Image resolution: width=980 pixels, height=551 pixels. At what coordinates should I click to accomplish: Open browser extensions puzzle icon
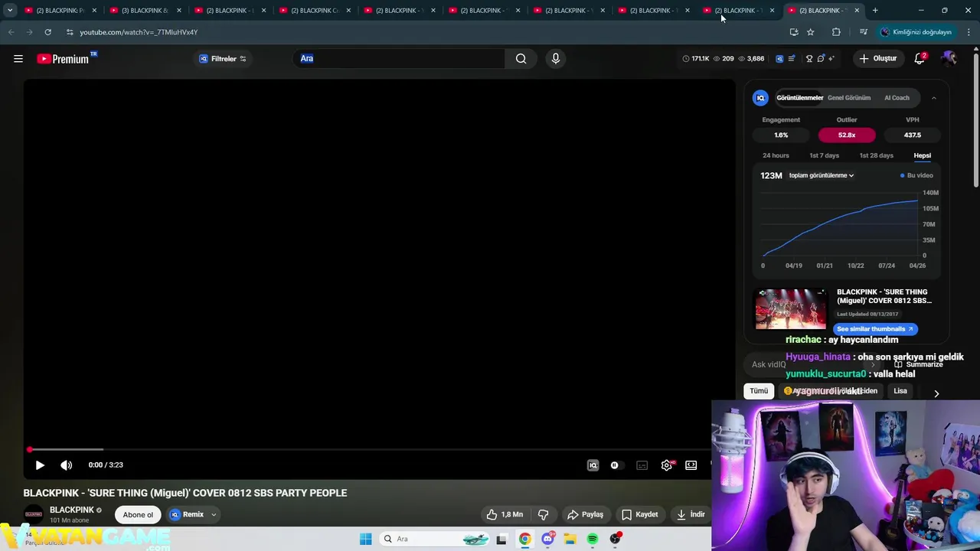click(x=836, y=32)
